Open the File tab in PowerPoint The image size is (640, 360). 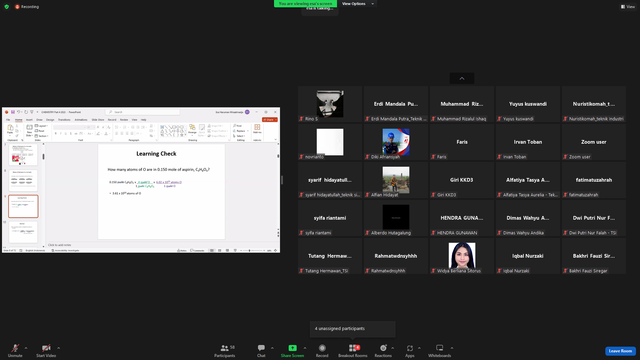coord(8,120)
